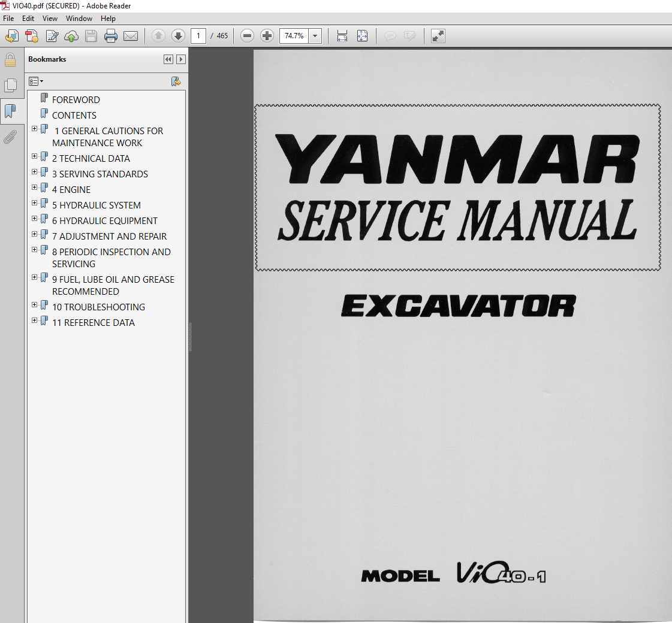Expand 2 Technical Data bookmark
672x623 pixels.
click(x=35, y=156)
